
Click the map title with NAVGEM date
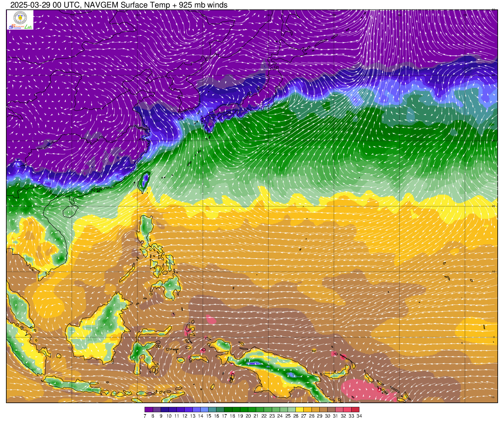[119, 5]
